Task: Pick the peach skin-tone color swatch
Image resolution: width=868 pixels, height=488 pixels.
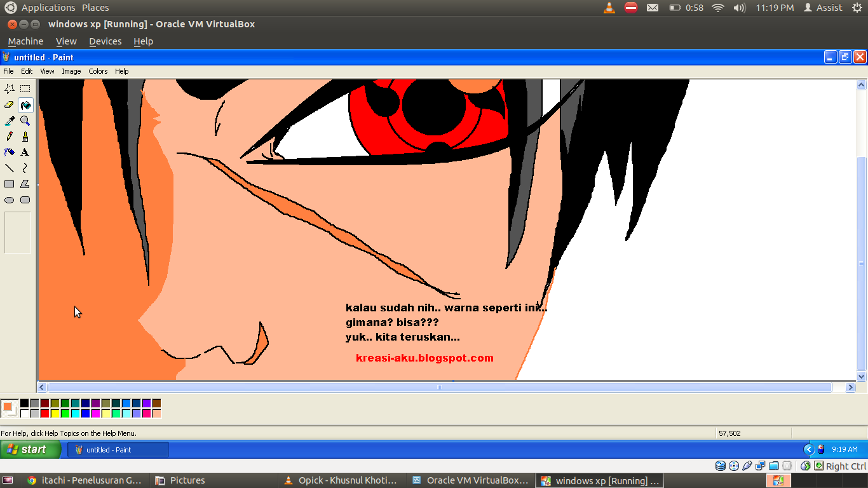Action: (x=156, y=414)
